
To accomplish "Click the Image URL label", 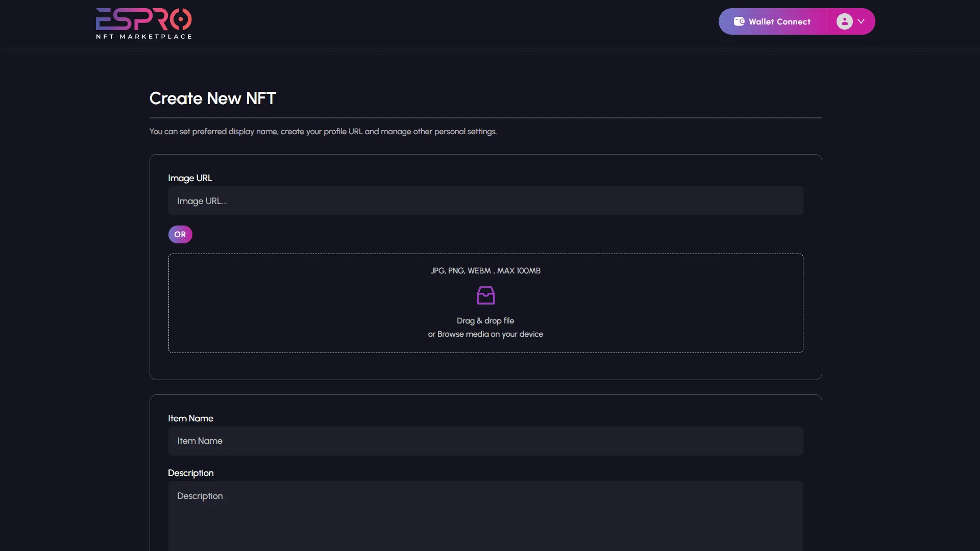I will coord(190,178).
